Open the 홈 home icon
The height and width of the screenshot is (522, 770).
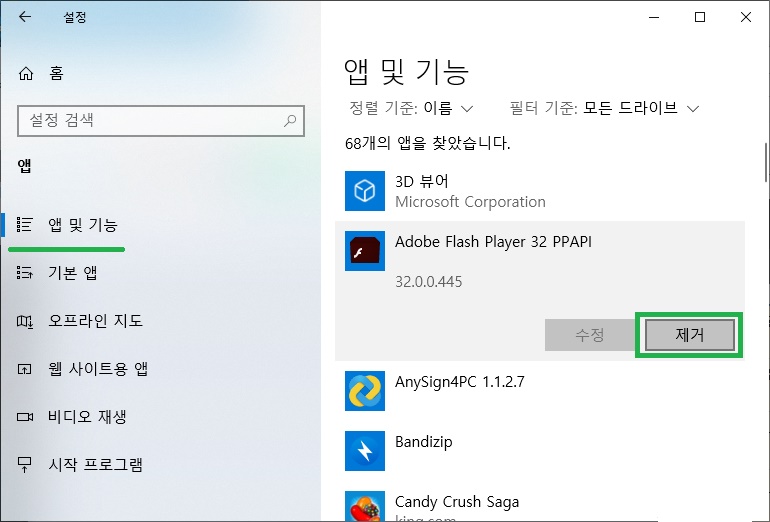pyautogui.click(x=26, y=74)
